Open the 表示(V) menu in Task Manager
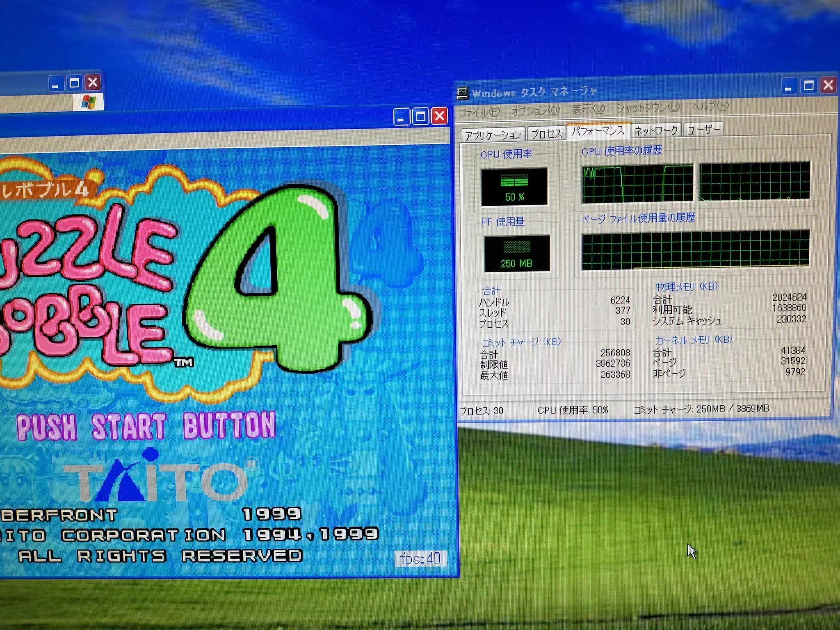 (x=589, y=109)
